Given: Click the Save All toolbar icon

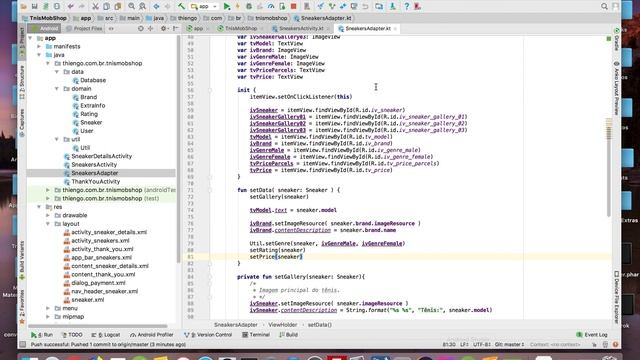Looking at the screenshot, I should tap(35, 7).
